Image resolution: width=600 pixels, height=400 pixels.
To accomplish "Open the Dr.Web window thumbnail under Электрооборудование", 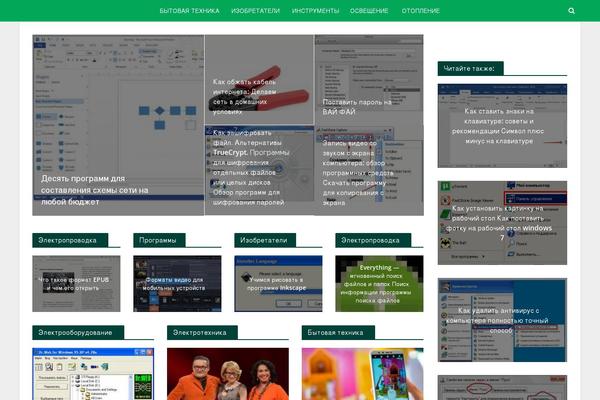I will pos(93,374).
